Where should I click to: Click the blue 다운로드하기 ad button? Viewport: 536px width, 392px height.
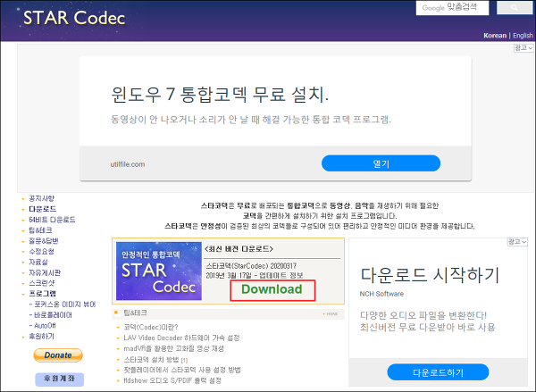point(438,372)
